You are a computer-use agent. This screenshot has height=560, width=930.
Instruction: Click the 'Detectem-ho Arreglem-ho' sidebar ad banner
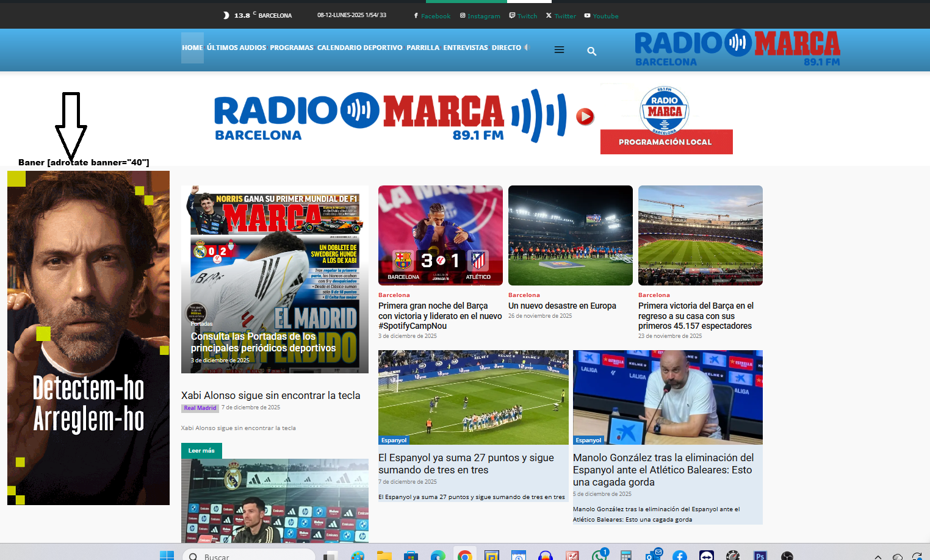tap(88, 338)
